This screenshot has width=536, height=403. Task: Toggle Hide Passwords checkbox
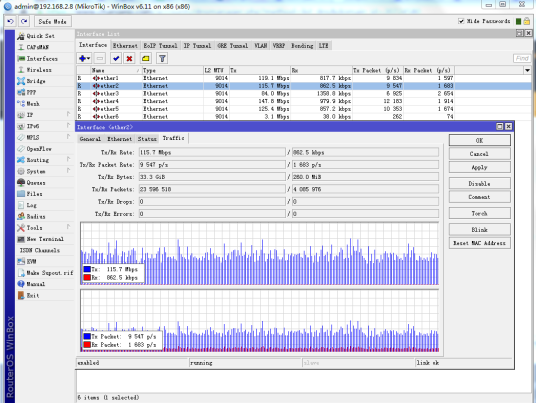pos(461,21)
